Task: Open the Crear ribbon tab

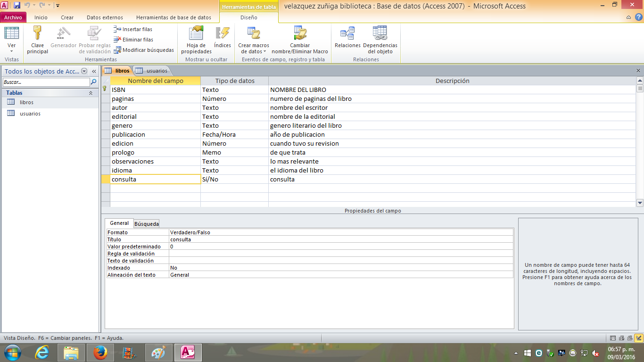Action: point(67,17)
